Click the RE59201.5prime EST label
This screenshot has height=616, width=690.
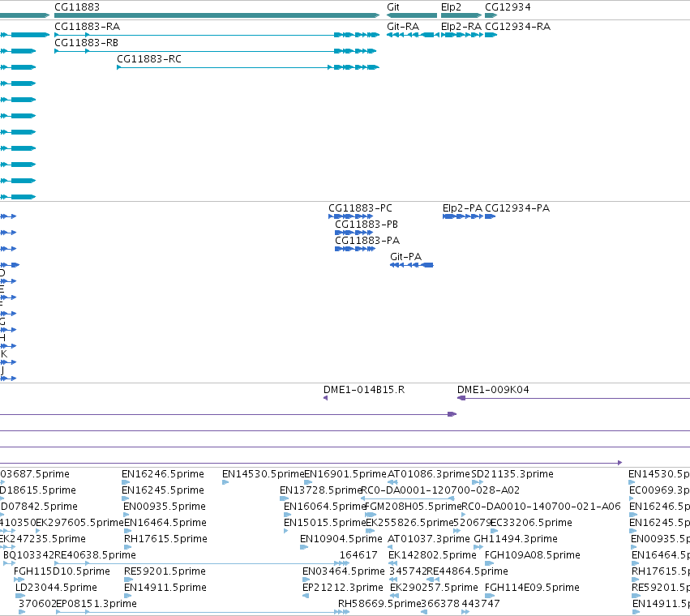click(x=165, y=571)
